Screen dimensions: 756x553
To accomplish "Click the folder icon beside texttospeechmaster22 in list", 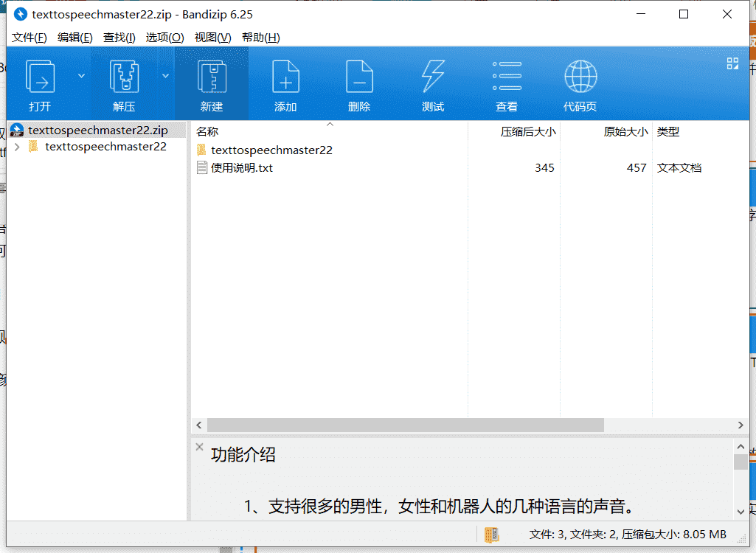I will click(x=201, y=150).
